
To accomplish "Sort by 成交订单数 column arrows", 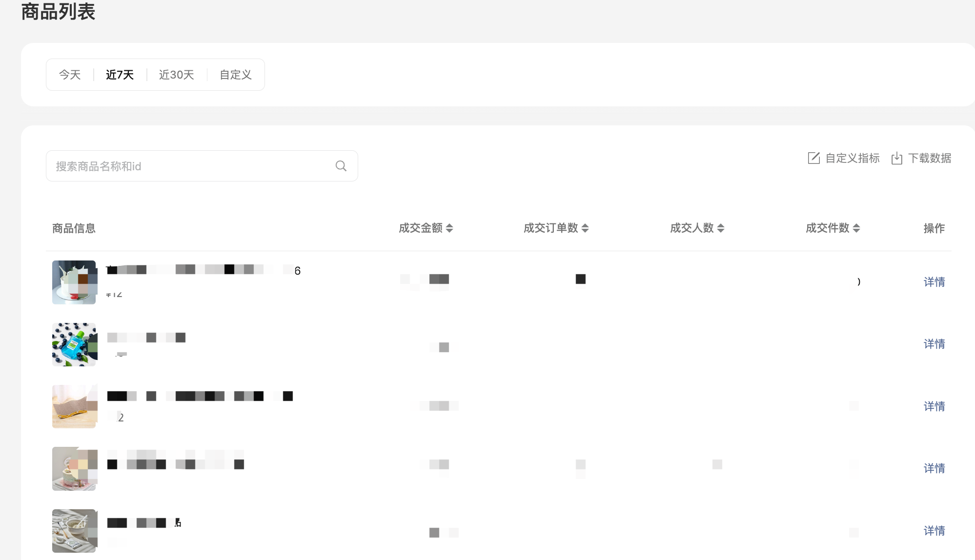I will click(x=585, y=228).
